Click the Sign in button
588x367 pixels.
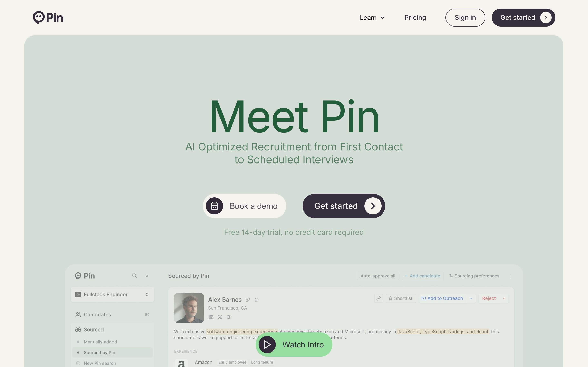tap(465, 18)
